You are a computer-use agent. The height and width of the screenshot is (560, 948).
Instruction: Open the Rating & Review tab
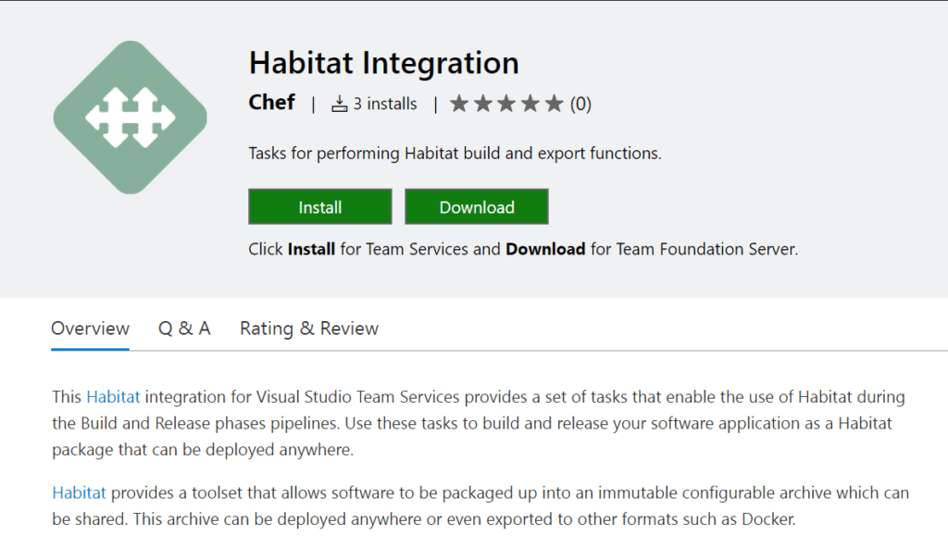[x=308, y=329]
